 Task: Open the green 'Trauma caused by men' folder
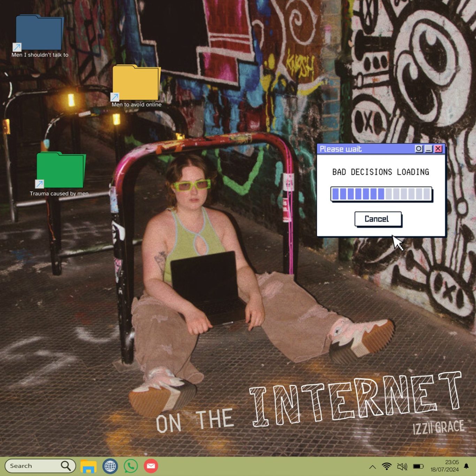click(x=61, y=170)
